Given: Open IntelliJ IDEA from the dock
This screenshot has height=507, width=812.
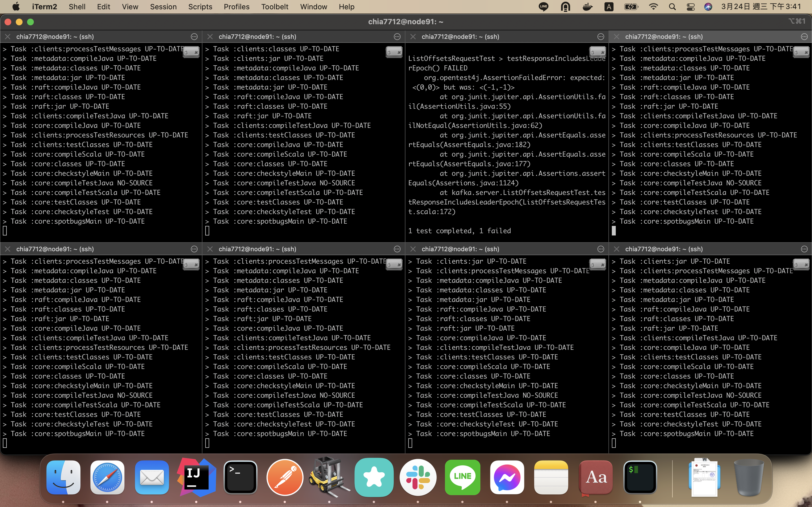Looking at the screenshot, I should [x=196, y=477].
